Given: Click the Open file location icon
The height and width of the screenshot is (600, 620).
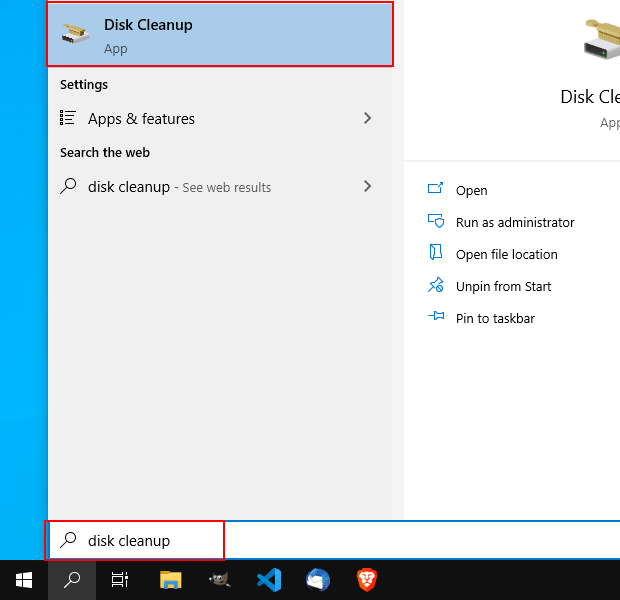Looking at the screenshot, I should click(x=436, y=252).
